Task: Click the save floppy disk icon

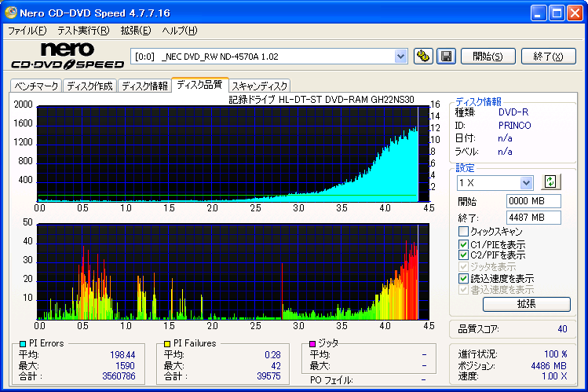Action: (x=446, y=57)
